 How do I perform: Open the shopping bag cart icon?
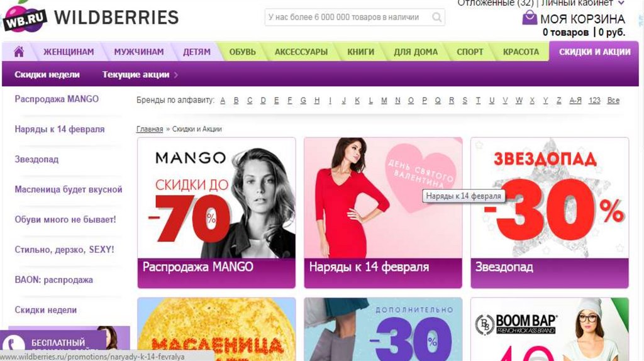coord(530,18)
